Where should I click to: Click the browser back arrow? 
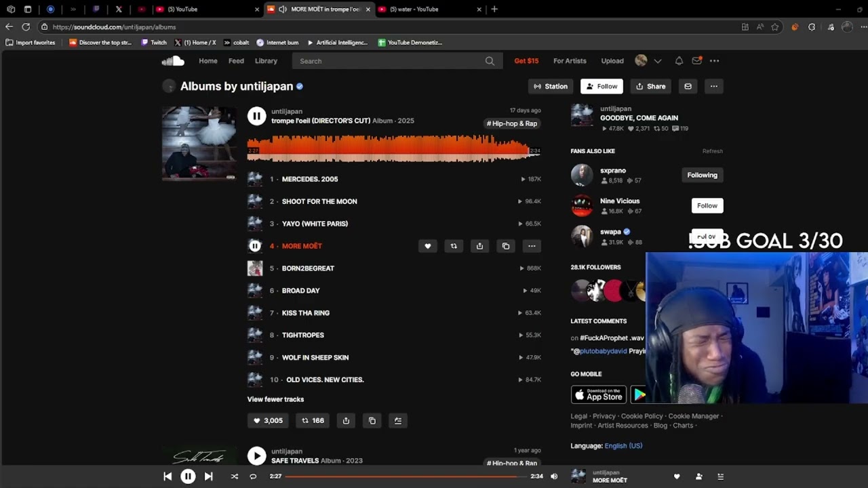click(x=9, y=27)
